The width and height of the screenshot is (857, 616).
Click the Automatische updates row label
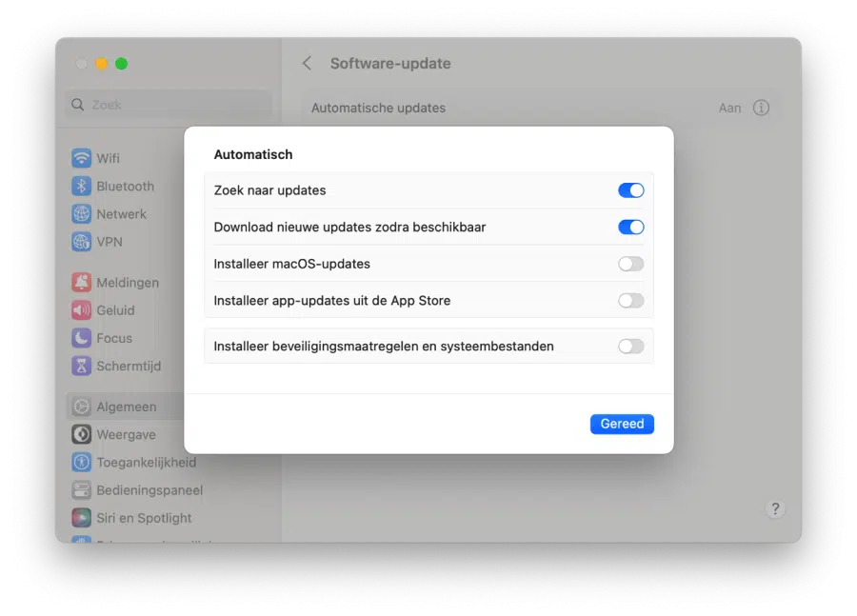point(378,108)
